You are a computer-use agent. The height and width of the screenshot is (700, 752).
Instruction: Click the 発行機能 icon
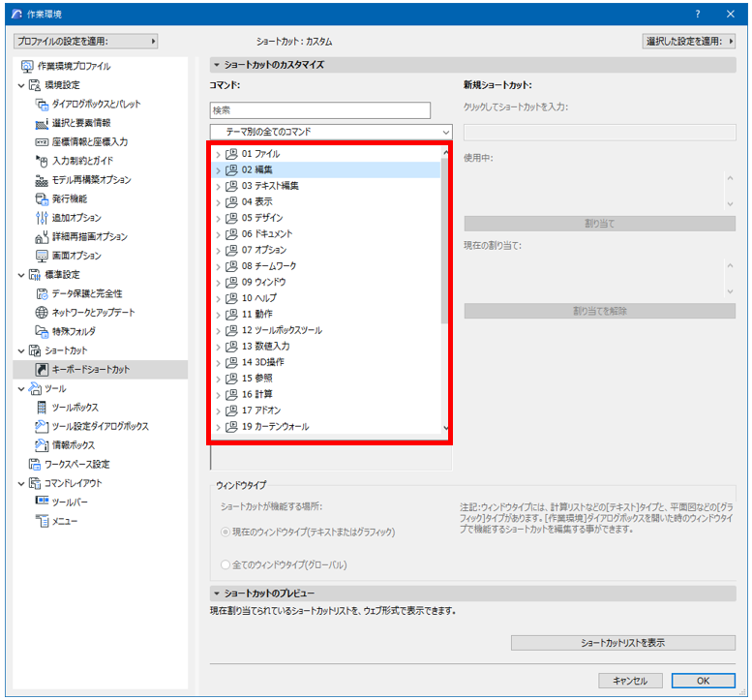(x=43, y=199)
